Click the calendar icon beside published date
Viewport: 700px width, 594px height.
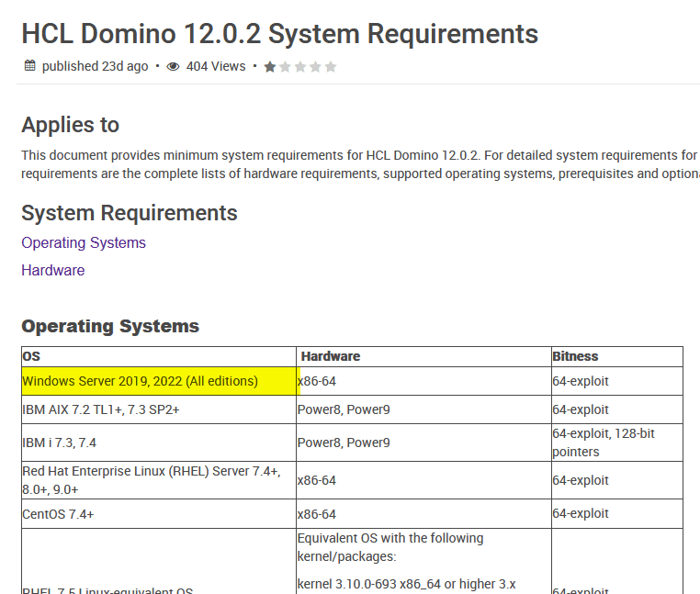click(x=30, y=65)
